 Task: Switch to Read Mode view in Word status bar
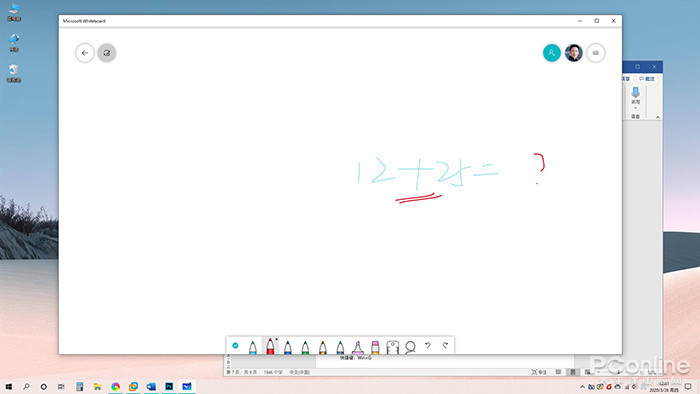558,372
